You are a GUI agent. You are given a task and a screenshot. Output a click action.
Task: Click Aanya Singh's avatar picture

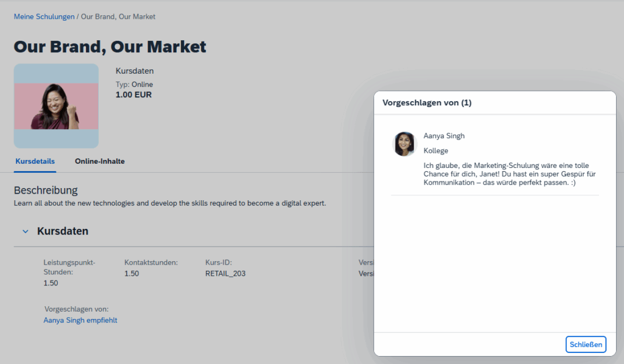point(405,144)
